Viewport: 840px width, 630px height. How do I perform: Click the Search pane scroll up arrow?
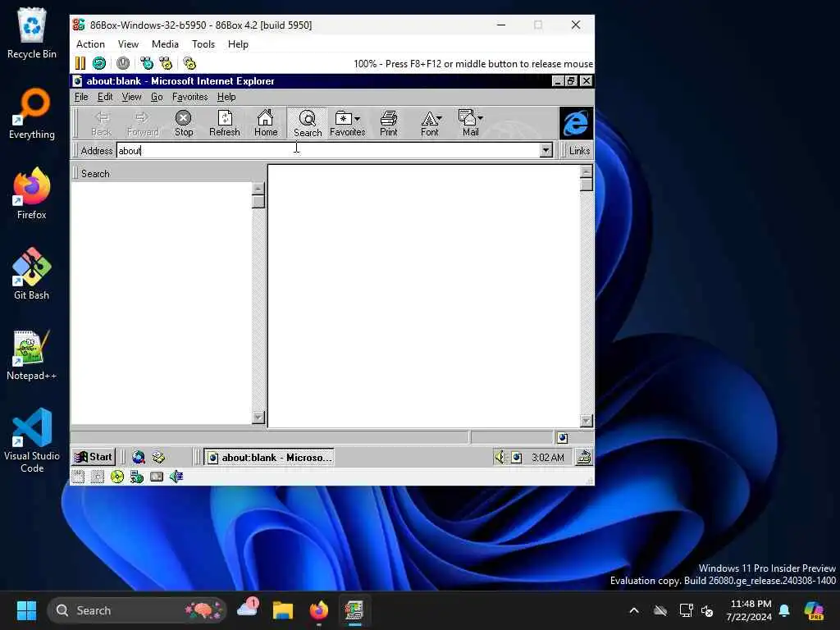[x=258, y=189]
